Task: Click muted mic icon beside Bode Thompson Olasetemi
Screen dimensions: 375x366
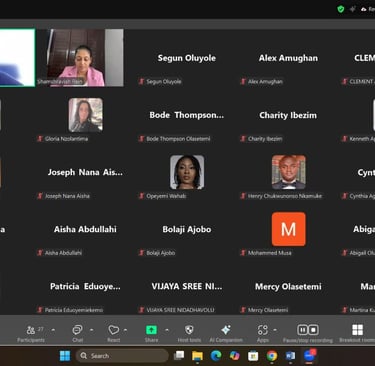Action: (142, 139)
